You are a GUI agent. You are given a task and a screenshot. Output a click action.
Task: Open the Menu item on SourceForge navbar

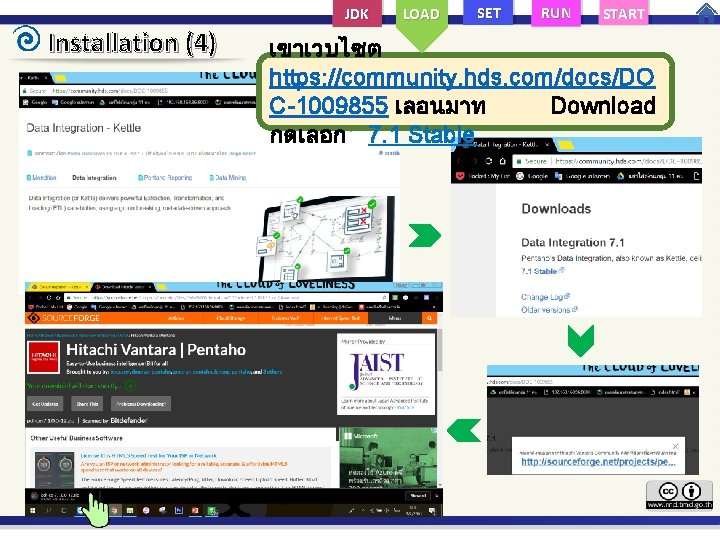click(x=395, y=318)
